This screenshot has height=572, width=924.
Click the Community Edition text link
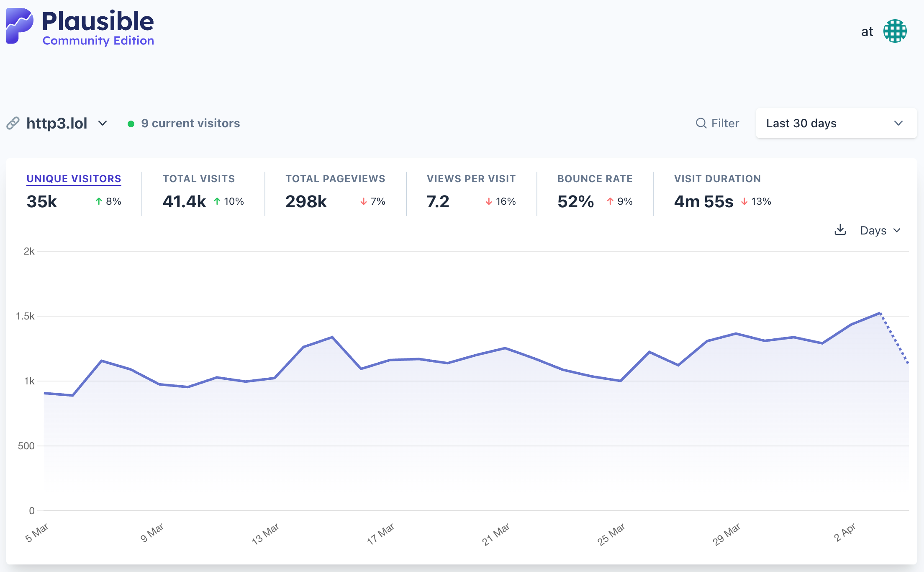(98, 41)
